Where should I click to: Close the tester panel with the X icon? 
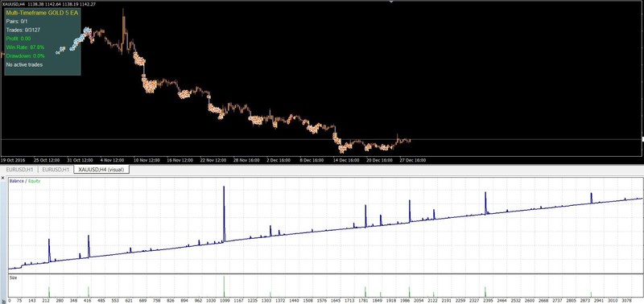3,179
